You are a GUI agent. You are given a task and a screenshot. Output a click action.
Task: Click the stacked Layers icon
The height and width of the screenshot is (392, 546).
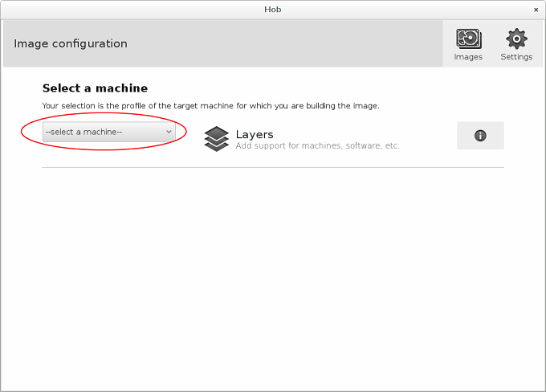click(217, 138)
